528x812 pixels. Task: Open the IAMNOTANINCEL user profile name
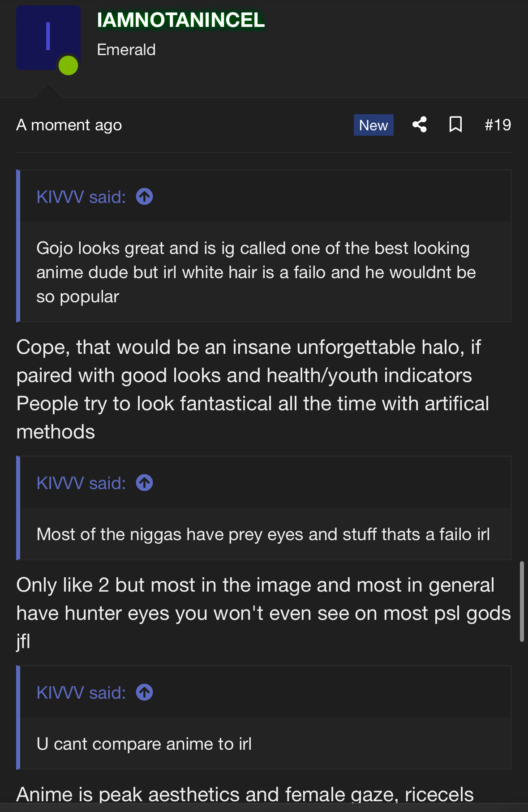180,20
